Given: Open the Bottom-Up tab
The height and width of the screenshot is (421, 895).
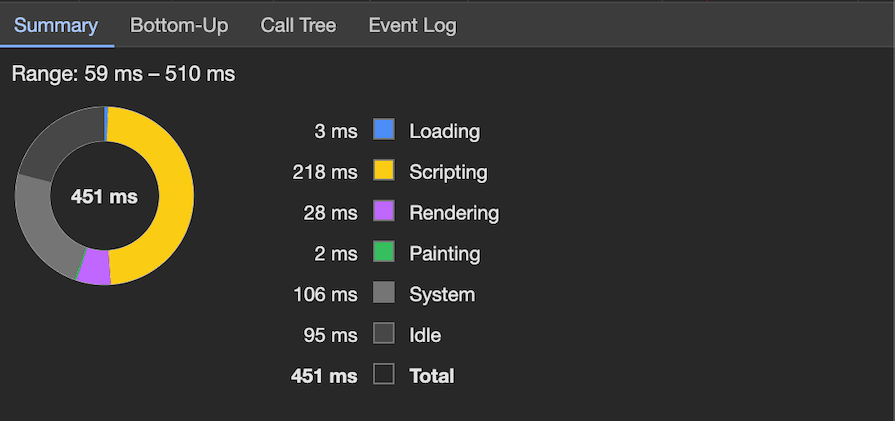Looking at the screenshot, I should [179, 26].
